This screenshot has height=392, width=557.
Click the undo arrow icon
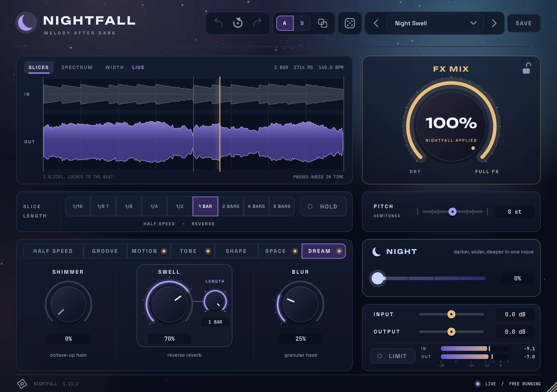[218, 23]
